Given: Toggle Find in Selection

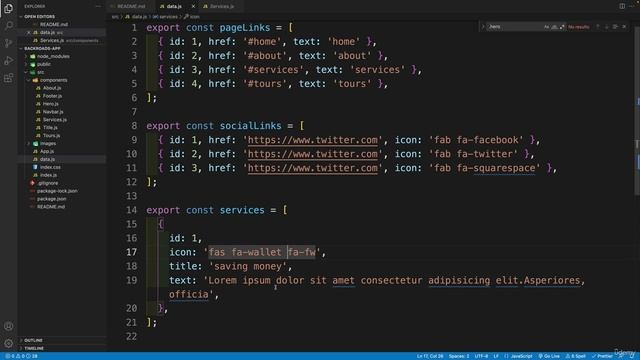Looking at the screenshot, I should pos(615,27).
